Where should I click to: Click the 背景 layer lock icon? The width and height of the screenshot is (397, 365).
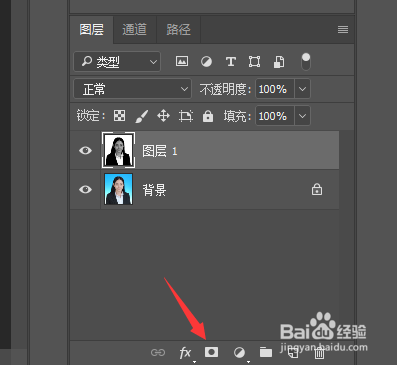[x=317, y=189]
